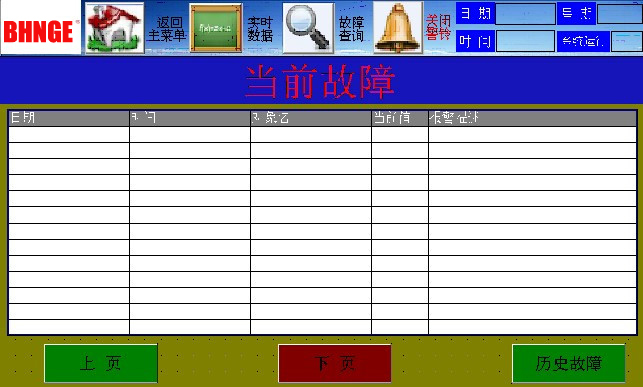Select the 返回主菜单 label
Screen dimensions: 643x387
coord(167,29)
